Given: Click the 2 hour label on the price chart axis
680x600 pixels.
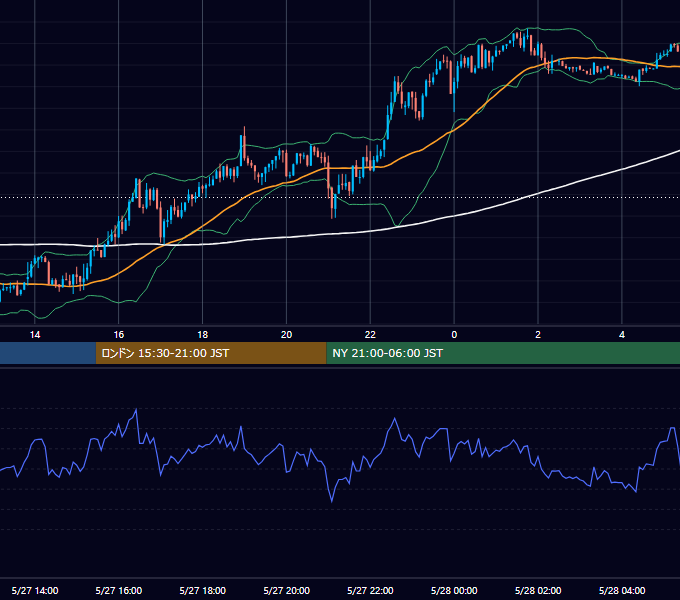Looking at the screenshot, I should [x=538, y=335].
